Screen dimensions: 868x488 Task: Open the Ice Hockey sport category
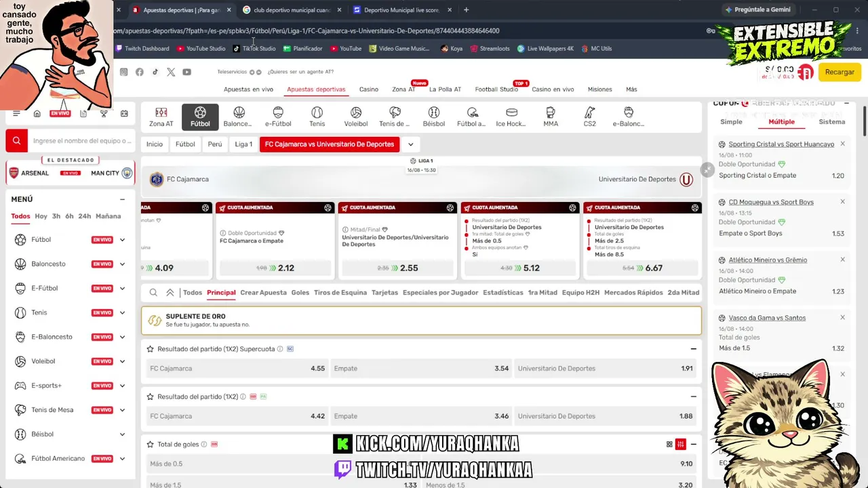(x=511, y=117)
